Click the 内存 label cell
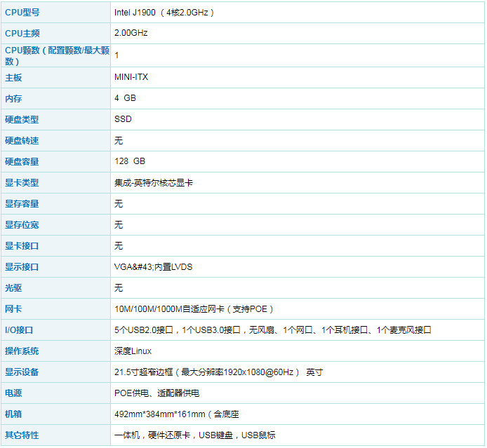This screenshot has height=448, width=487. click(13, 98)
